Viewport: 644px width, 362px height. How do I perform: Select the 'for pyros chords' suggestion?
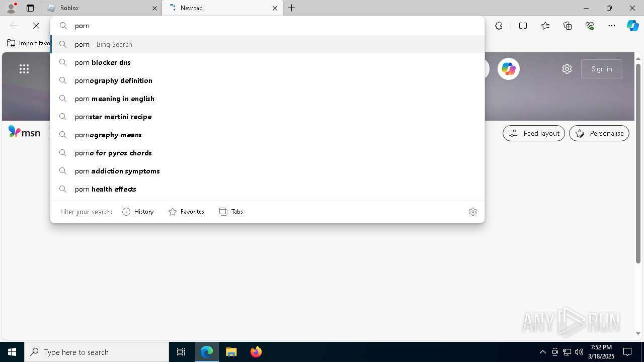pos(267,153)
